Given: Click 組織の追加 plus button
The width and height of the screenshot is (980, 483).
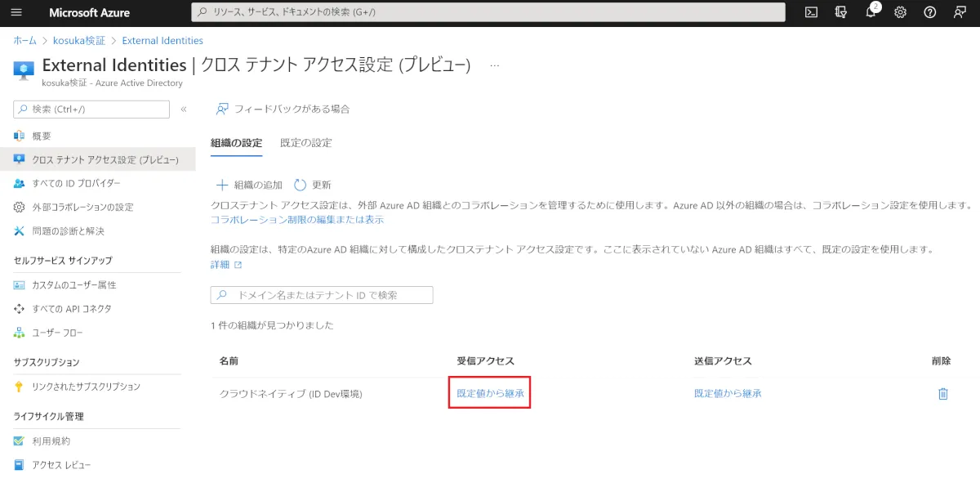Looking at the screenshot, I should tap(248, 186).
